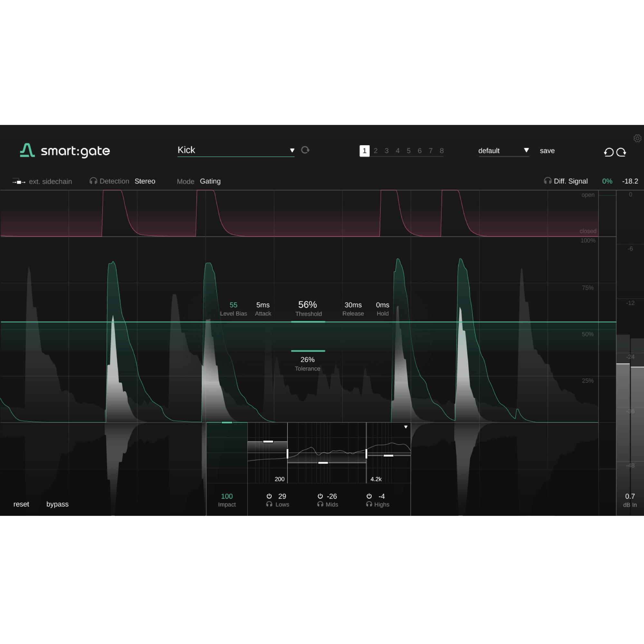Change the Detection Stereo setting
This screenshot has width=644, height=644.
pos(145,181)
